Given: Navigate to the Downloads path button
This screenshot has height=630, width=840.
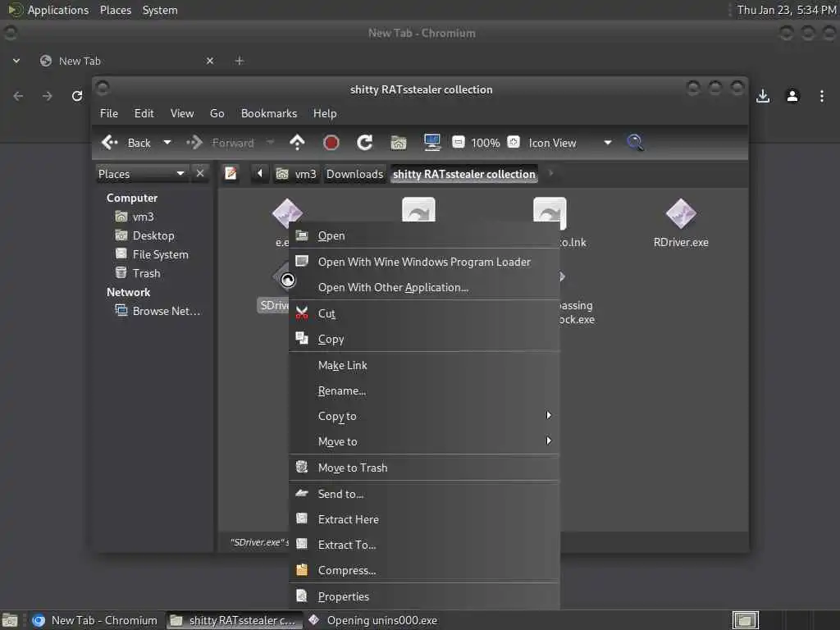Looking at the screenshot, I should pos(354,174).
